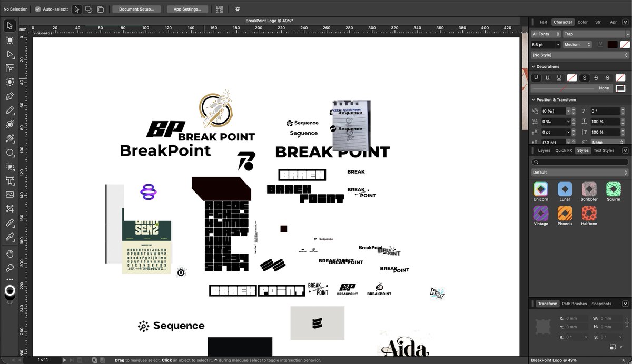This screenshot has height=364, width=632.
Task: Click the dark text fill color swatch
Action: pyautogui.click(x=612, y=45)
